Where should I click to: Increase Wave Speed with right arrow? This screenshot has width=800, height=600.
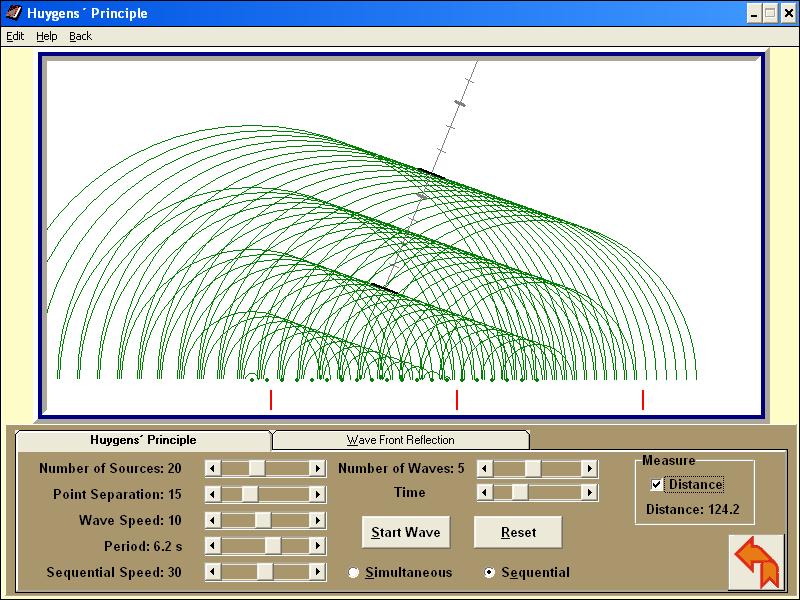coord(317,520)
